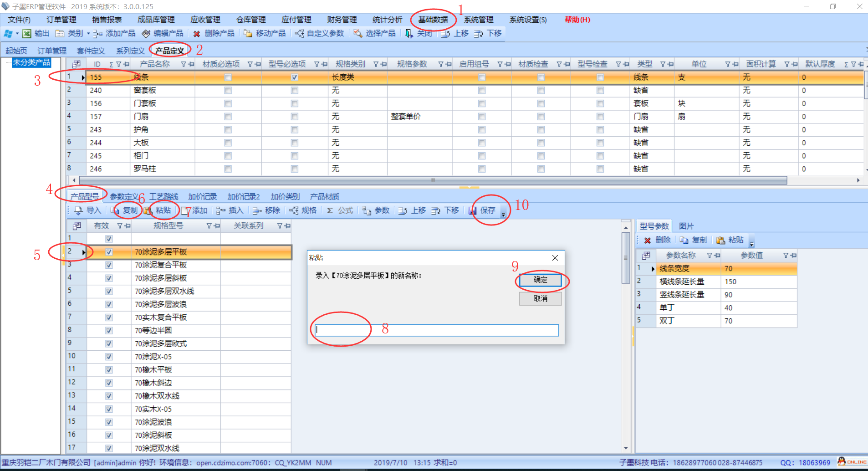
Task: Open filter dropdown on 规格型号 column
Action: (x=209, y=226)
